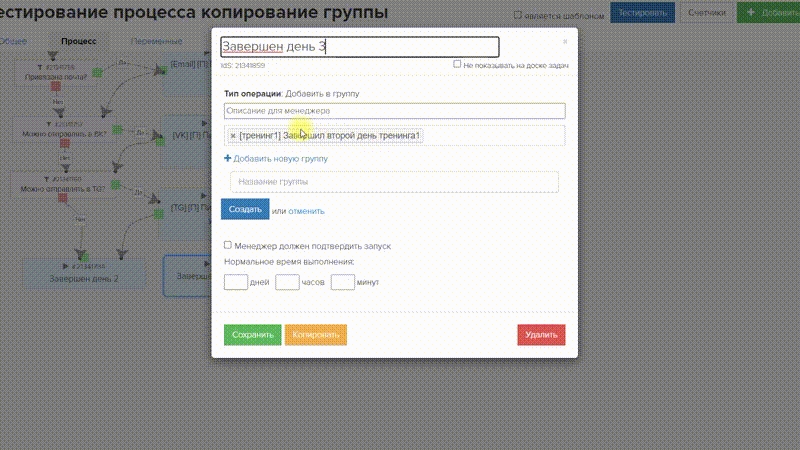Check Не показывать на доске задач
Viewport: 800px width, 450px height.
[457, 64]
